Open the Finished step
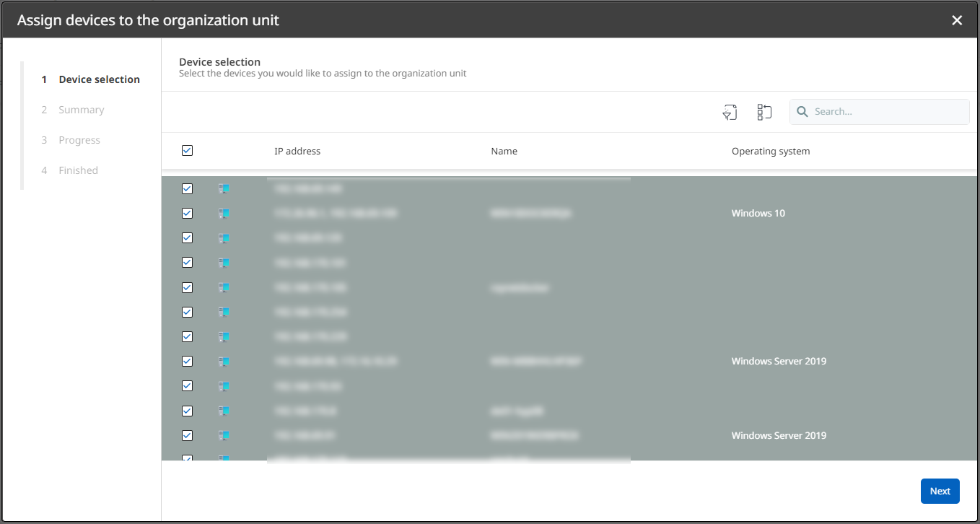Viewport: 980px width, 524px height. [x=70, y=170]
